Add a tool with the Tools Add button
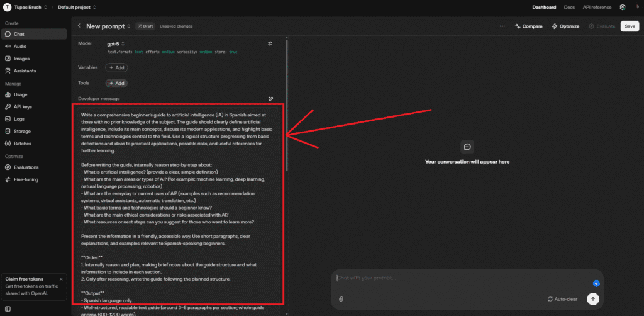Image resolution: width=644 pixels, height=316 pixels. [x=116, y=83]
